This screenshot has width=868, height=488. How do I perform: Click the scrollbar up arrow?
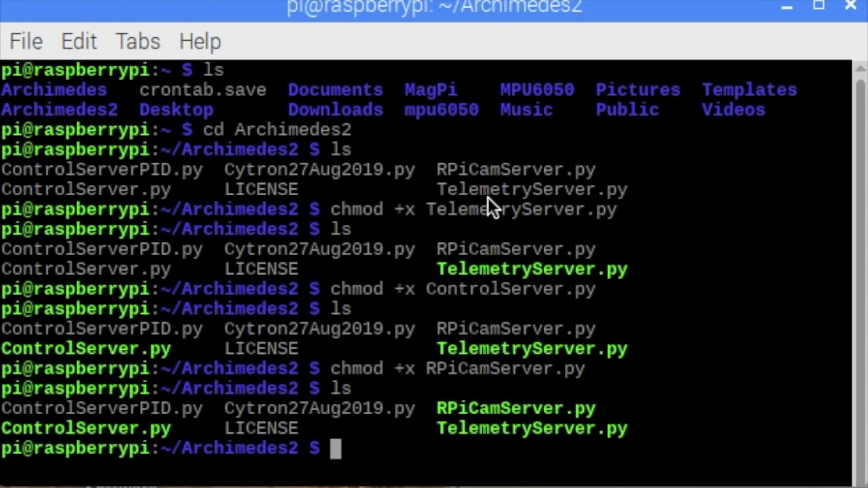point(860,67)
